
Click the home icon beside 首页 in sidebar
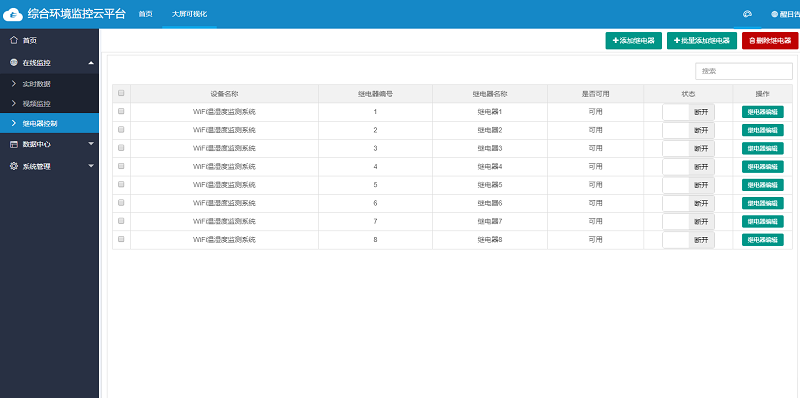coord(14,40)
